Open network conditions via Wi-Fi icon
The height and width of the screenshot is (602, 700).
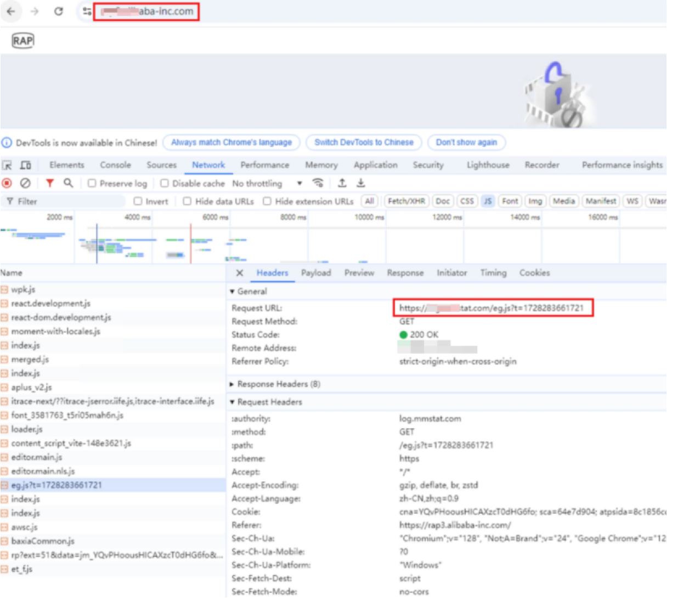[318, 183]
